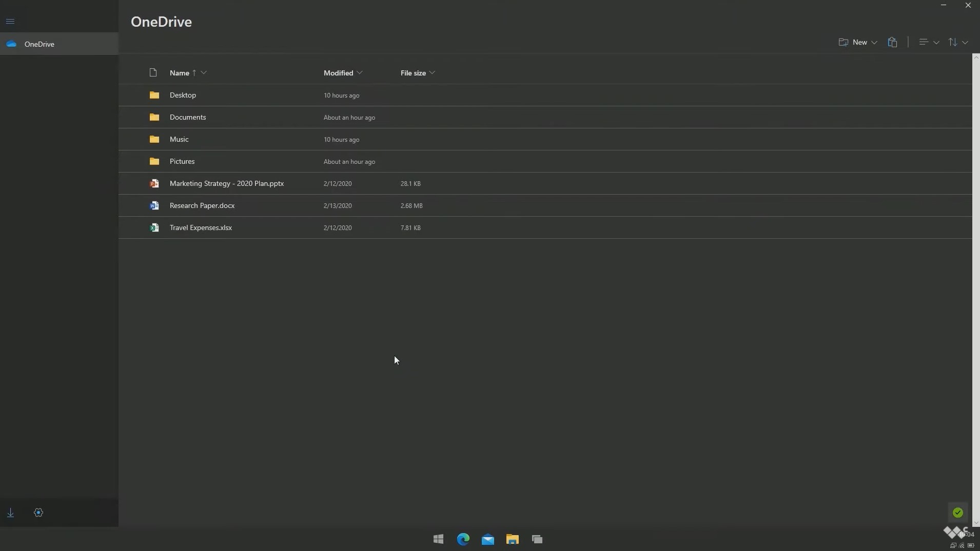Image resolution: width=980 pixels, height=551 pixels.
Task: Select OneDrive in the sidebar
Action: click(59, 44)
